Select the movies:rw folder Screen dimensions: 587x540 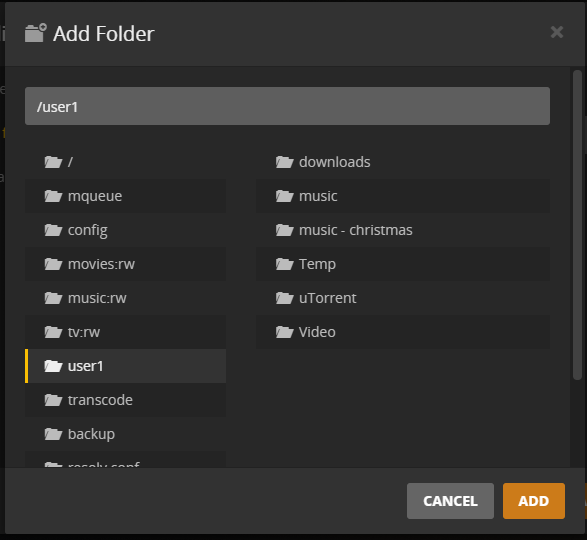tap(101, 264)
